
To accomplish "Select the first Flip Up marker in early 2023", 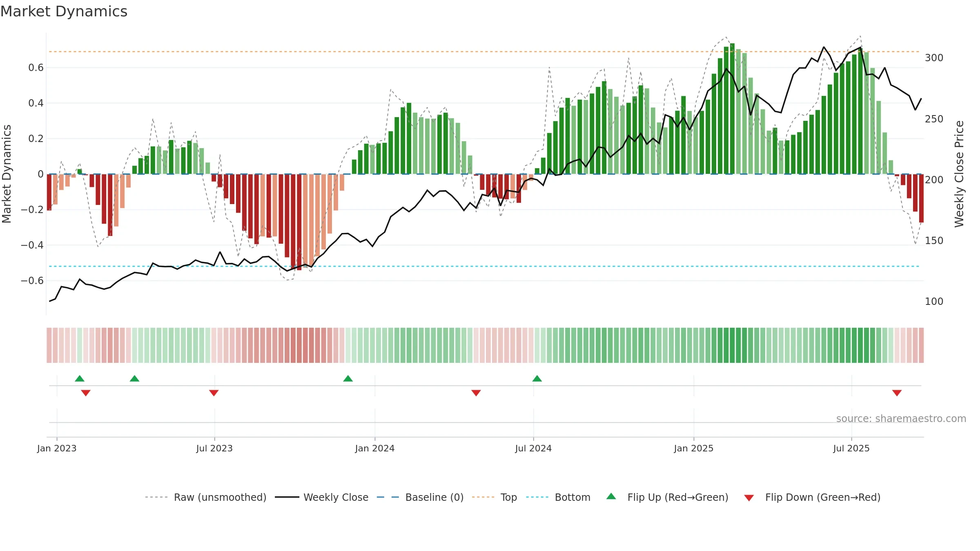I will [x=80, y=378].
